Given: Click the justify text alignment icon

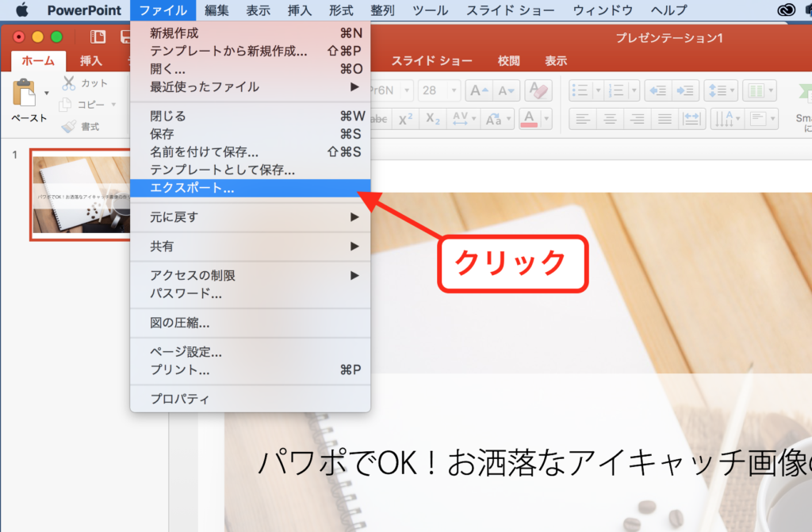Looking at the screenshot, I should pyautogui.click(x=665, y=119).
